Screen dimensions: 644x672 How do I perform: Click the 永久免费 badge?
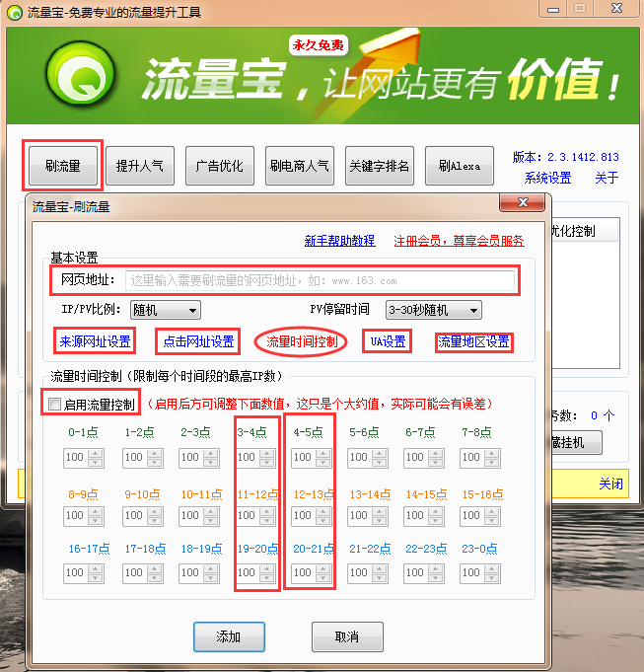tap(319, 44)
